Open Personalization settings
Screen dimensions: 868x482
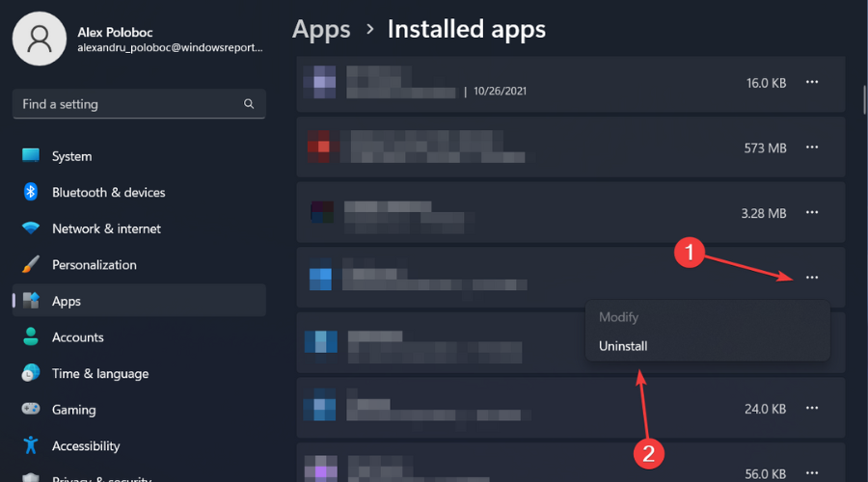95,265
